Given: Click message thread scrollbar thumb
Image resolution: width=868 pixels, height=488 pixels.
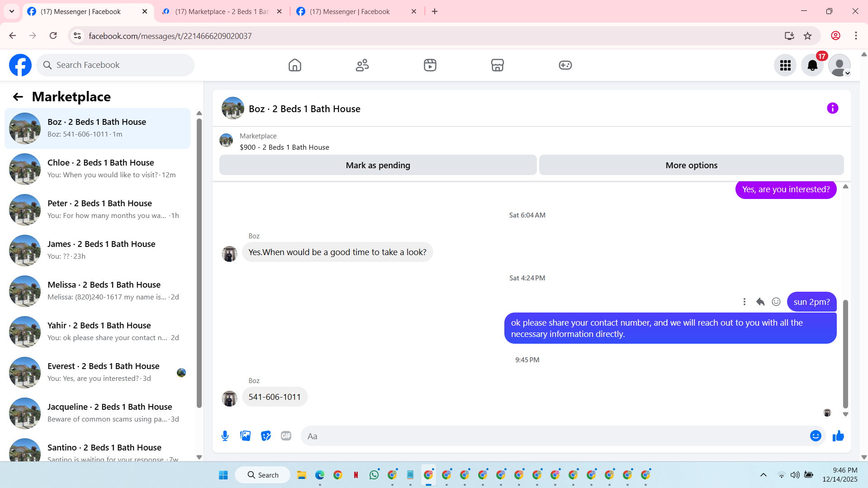Looking at the screenshot, I should 845,354.
